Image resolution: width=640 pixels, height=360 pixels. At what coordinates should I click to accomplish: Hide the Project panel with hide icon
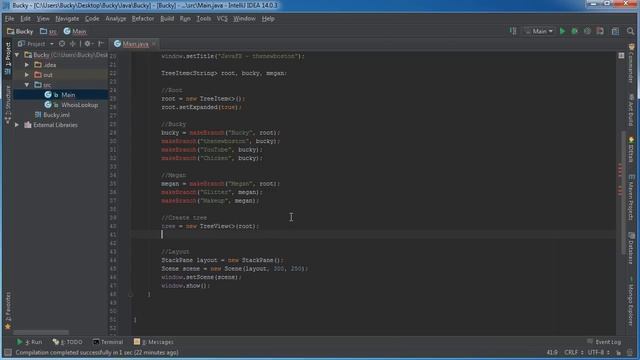tap(101, 44)
